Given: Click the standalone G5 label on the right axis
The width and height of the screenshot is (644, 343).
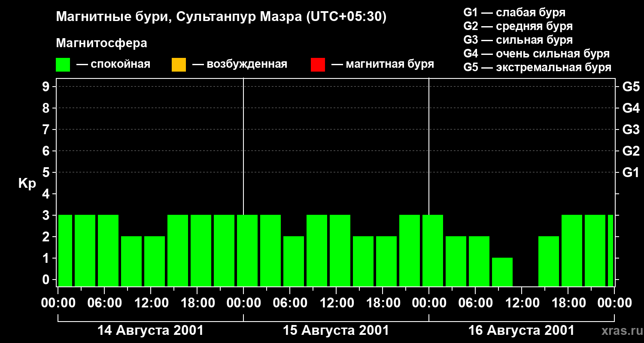Looking at the screenshot, I should (631, 87).
